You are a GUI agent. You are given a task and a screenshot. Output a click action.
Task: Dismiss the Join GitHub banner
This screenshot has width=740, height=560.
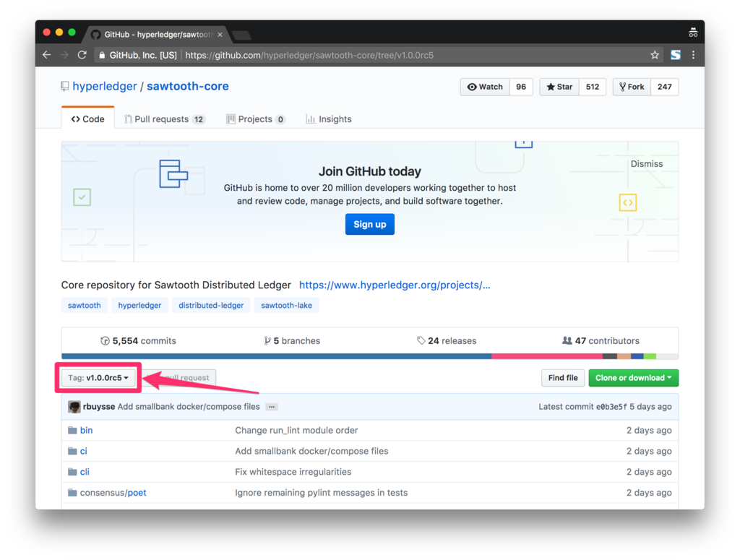647,164
